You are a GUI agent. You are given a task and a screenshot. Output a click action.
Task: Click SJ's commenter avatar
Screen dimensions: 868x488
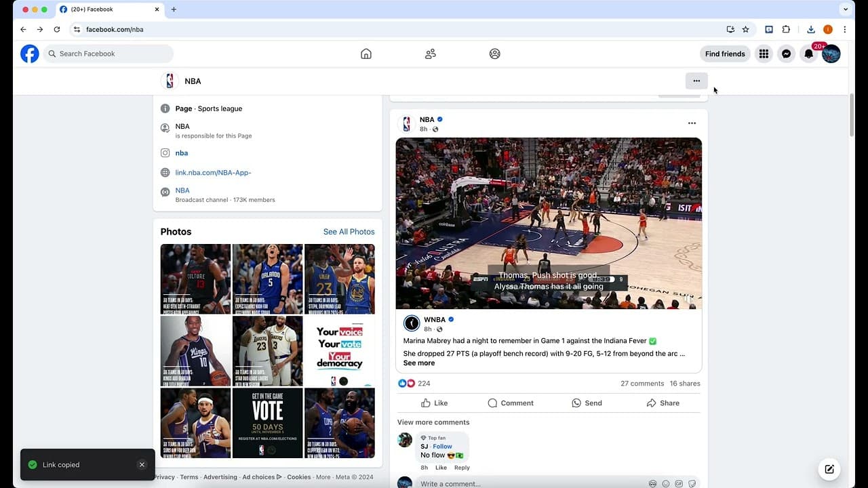(405, 440)
